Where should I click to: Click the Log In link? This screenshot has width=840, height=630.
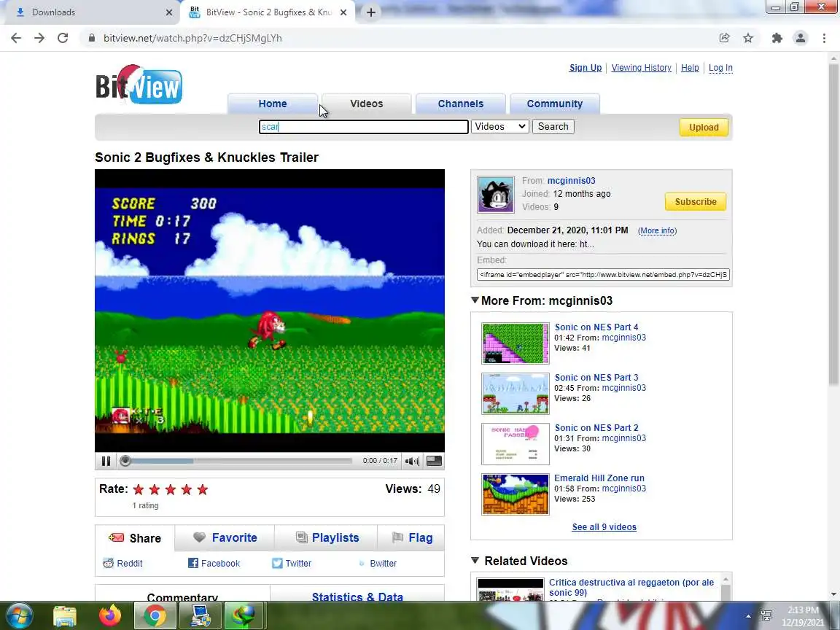(x=720, y=68)
